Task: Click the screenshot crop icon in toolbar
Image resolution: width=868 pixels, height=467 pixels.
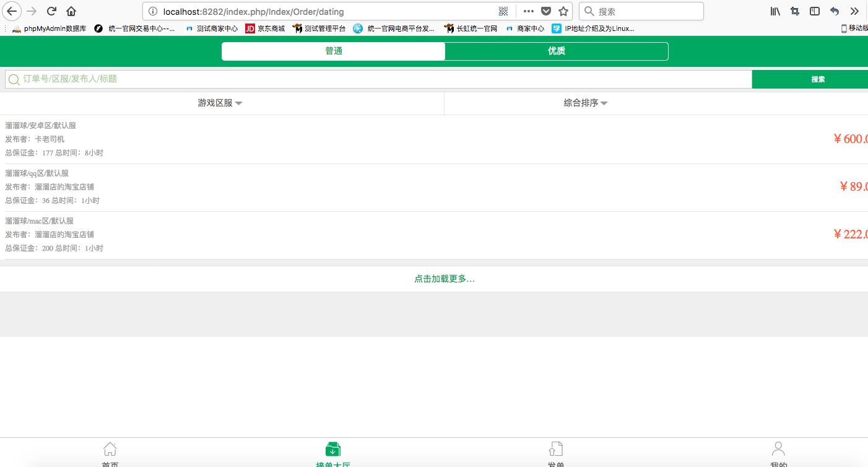Action: coord(795,11)
